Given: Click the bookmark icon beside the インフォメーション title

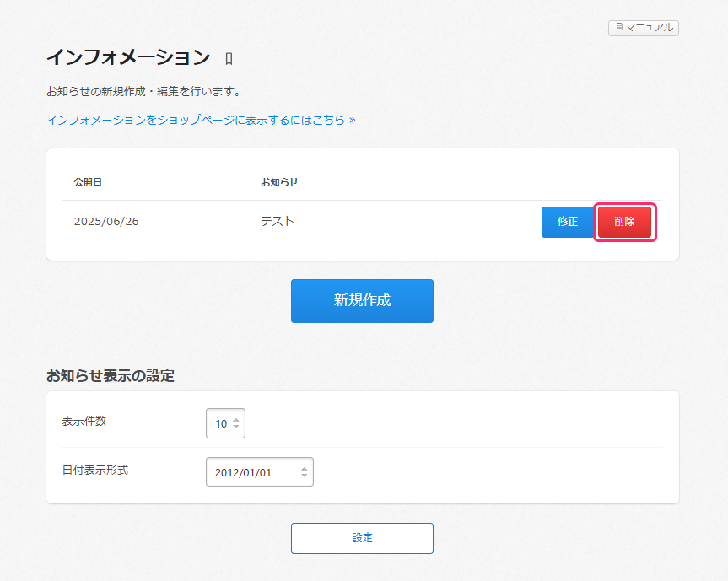Looking at the screenshot, I should point(229,58).
